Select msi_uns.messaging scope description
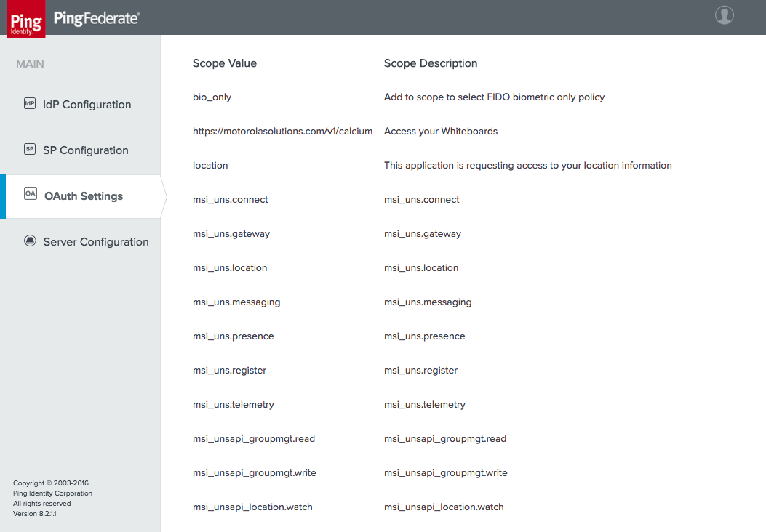 428,302
